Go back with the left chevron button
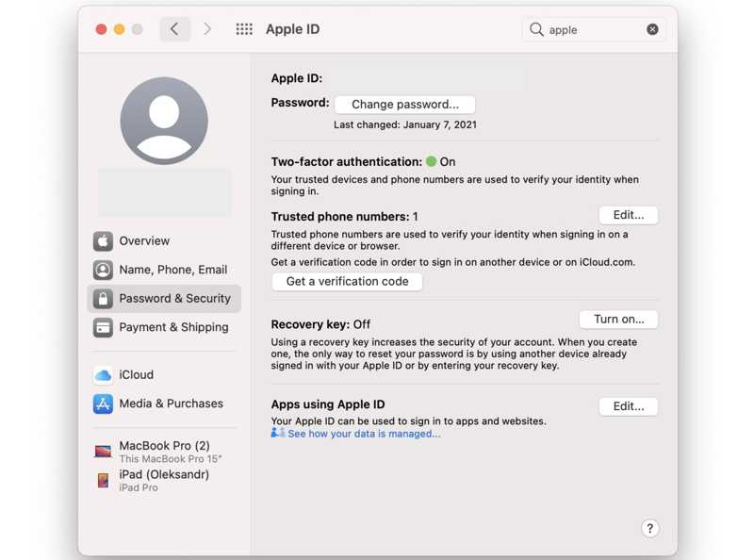The image size is (754, 560). (174, 29)
